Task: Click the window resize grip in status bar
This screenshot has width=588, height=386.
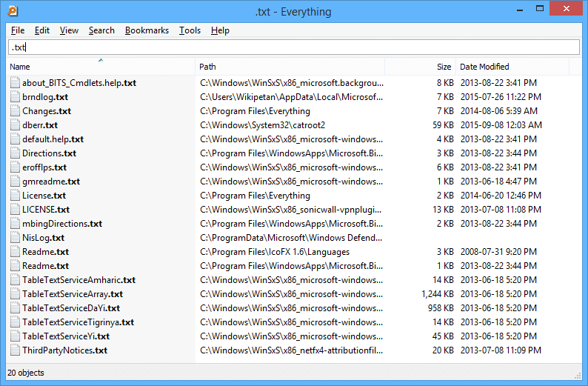Action: (578, 376)
